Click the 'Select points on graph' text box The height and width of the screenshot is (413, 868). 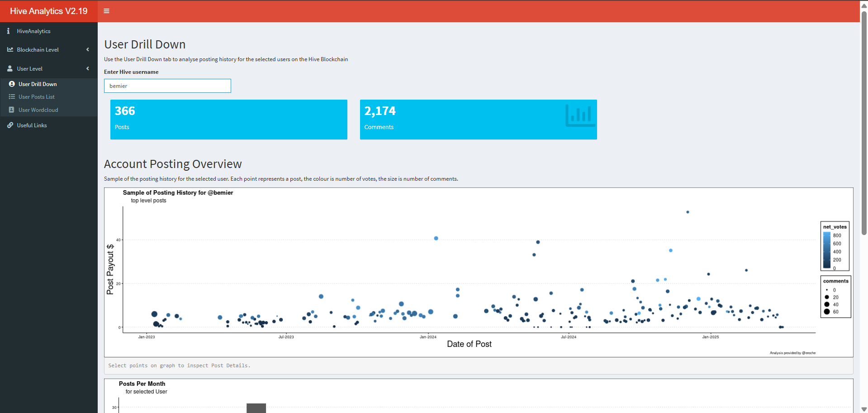pyautogui.click(x=479, y=365)
